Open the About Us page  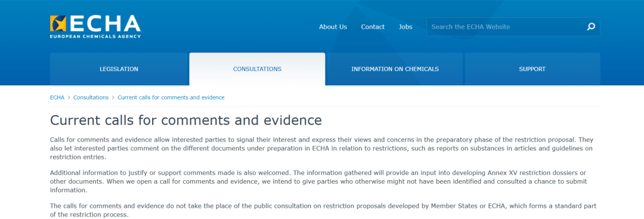tap(333, 27)
